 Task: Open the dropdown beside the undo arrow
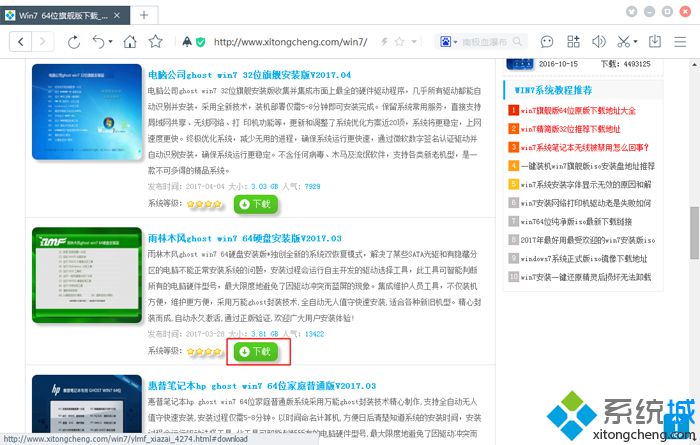[110, 42]
